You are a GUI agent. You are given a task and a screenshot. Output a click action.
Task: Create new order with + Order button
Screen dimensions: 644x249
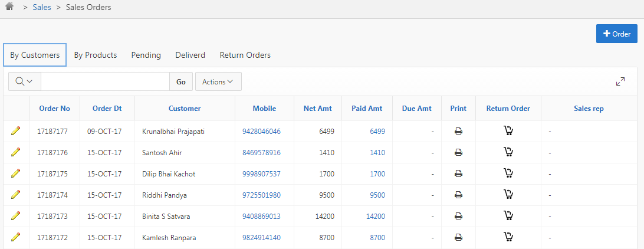click(x=617, y=34)
